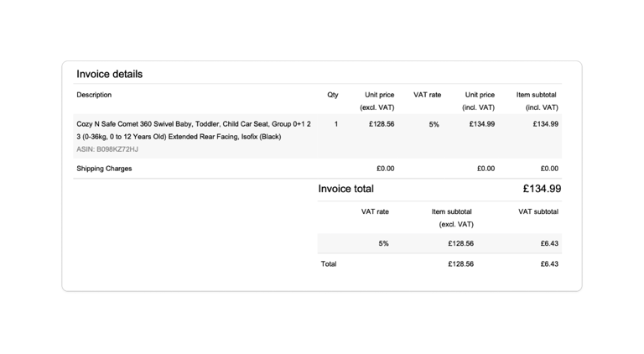This screenshot has width=644, height=354.
Task: Select the Description column header
Action: tap(94, 95)
